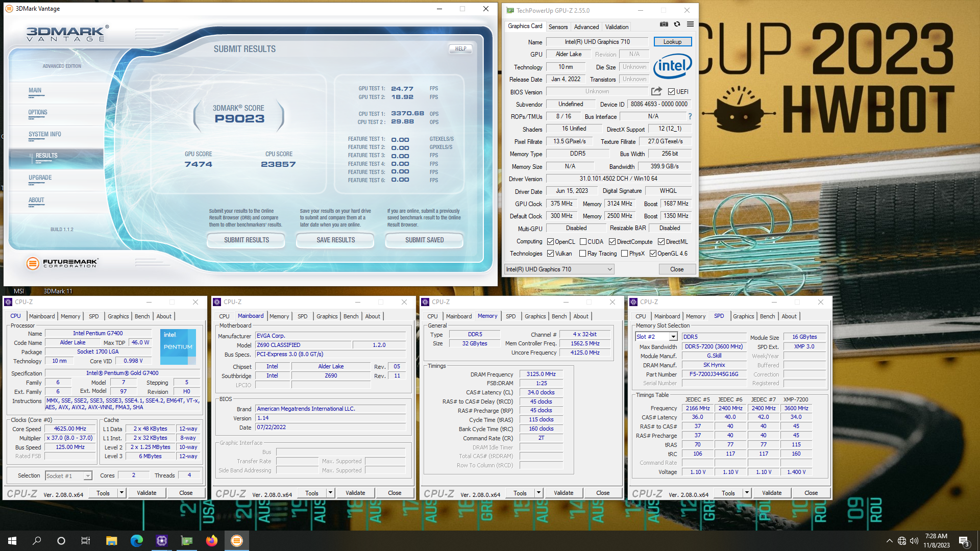Open OPTIONS in 3DMark Vantage sidebar
Viewport: 980px width, 551px height.
click(38, 112)
